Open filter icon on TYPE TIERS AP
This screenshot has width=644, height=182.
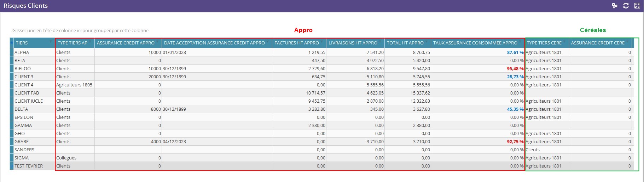click(x=90, y=42)
